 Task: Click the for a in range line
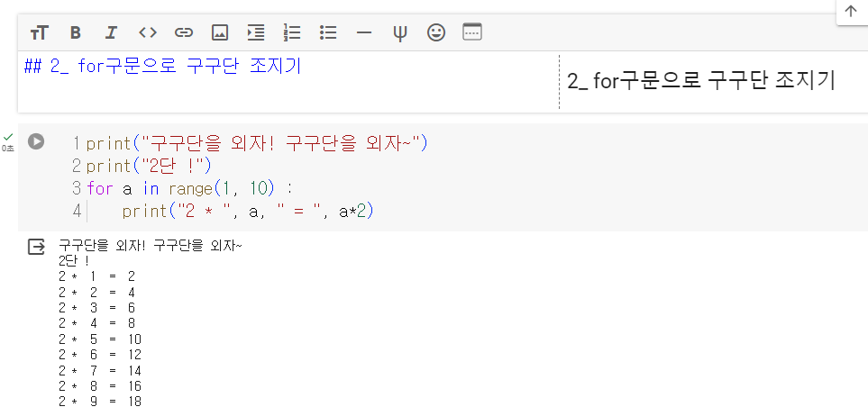pyautogui.click(x=188, y=188)
